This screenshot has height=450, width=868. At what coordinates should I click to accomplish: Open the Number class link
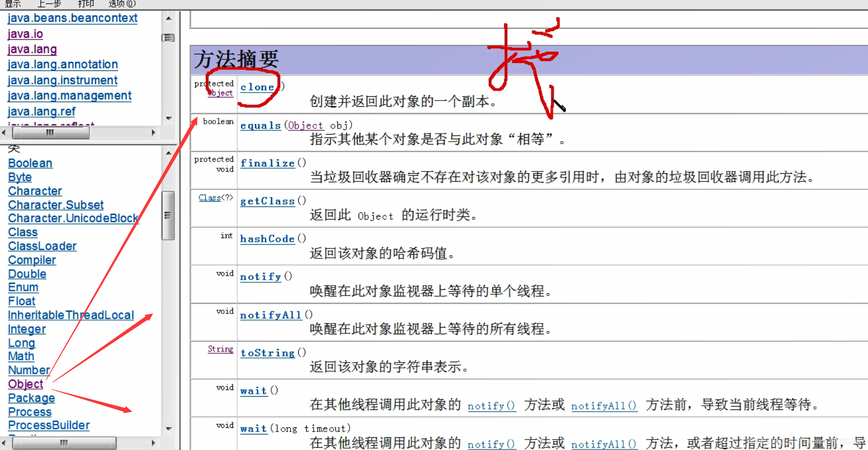click(29, 371)
